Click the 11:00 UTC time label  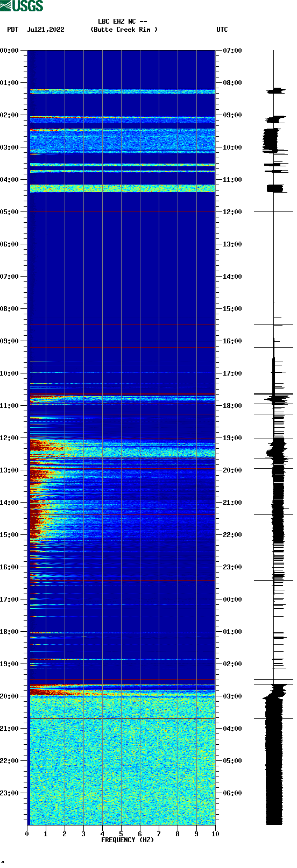click(232, 180)
